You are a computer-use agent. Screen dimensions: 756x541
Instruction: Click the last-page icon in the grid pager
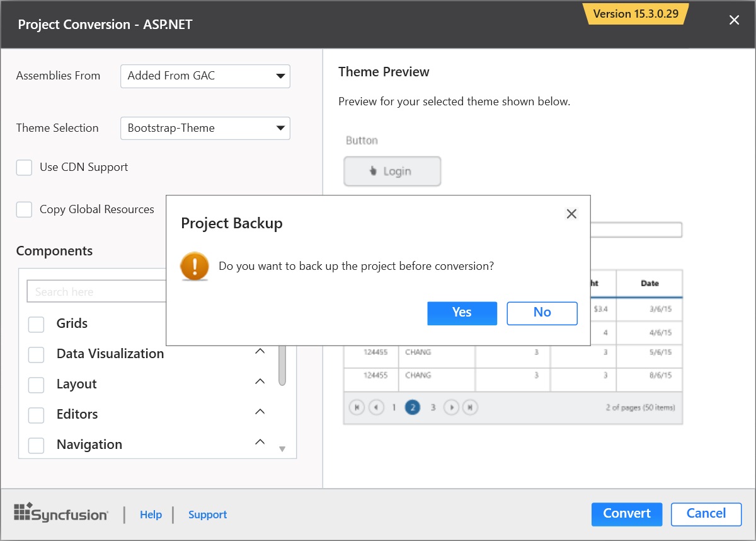[x=470, y=407]
